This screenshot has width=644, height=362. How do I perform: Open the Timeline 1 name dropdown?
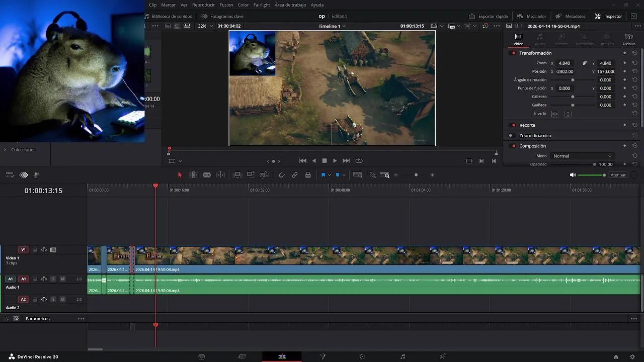(332, 26)
